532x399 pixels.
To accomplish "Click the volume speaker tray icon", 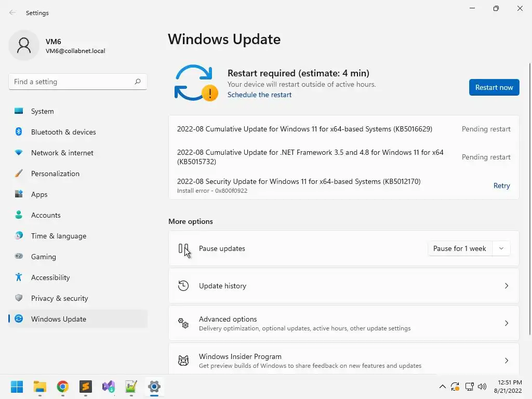I will pyautogui.click(x=482, y=387).
